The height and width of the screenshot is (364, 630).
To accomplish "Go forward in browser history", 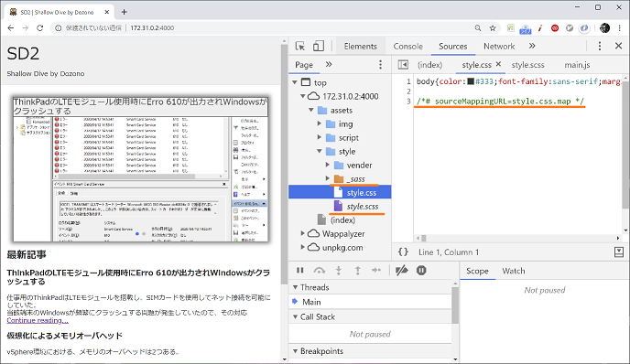I will coord(26,28).
